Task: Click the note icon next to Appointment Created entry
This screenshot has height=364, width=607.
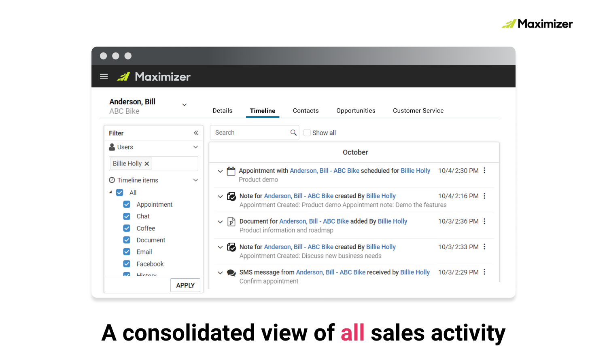Action: tap(231, 196)
